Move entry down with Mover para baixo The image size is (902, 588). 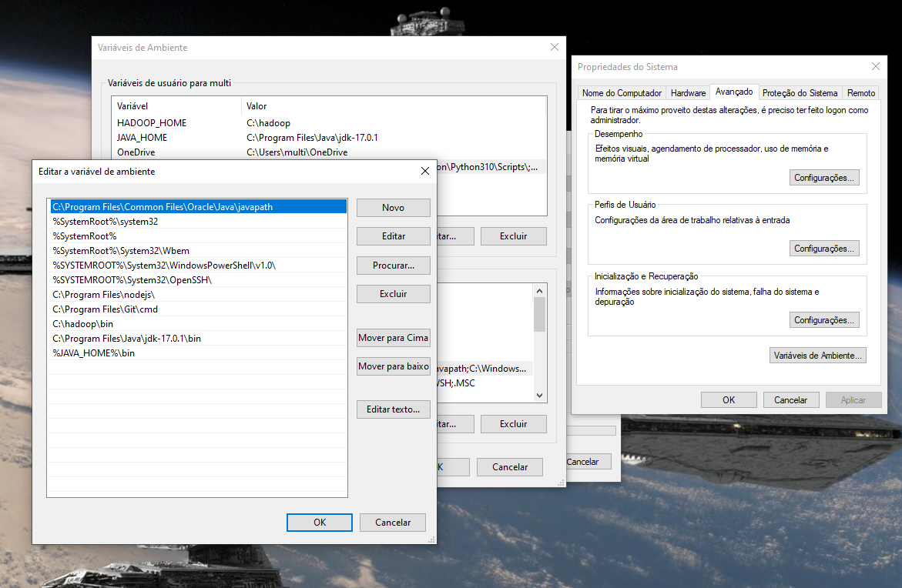tap(393, 366)
